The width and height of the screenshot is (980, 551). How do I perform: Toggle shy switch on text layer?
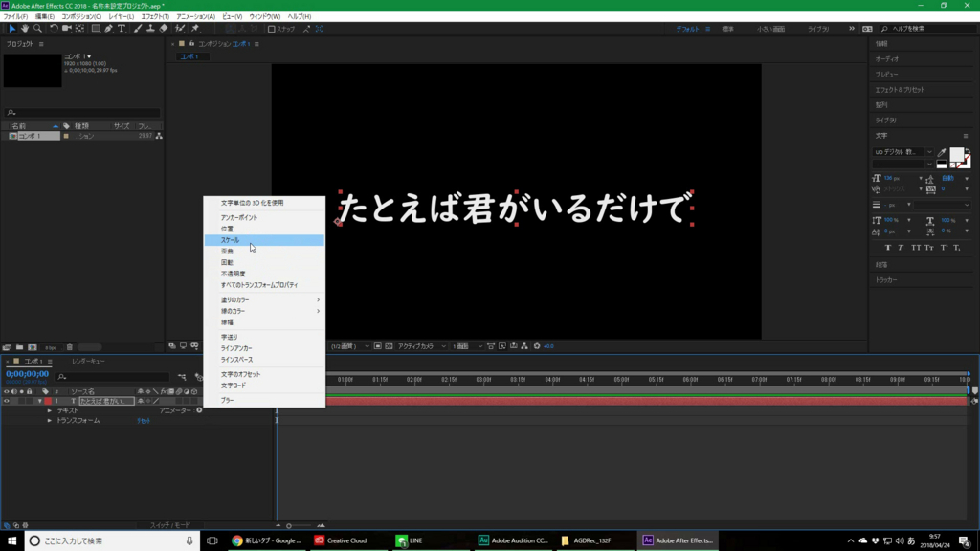[x=141, y=401]
